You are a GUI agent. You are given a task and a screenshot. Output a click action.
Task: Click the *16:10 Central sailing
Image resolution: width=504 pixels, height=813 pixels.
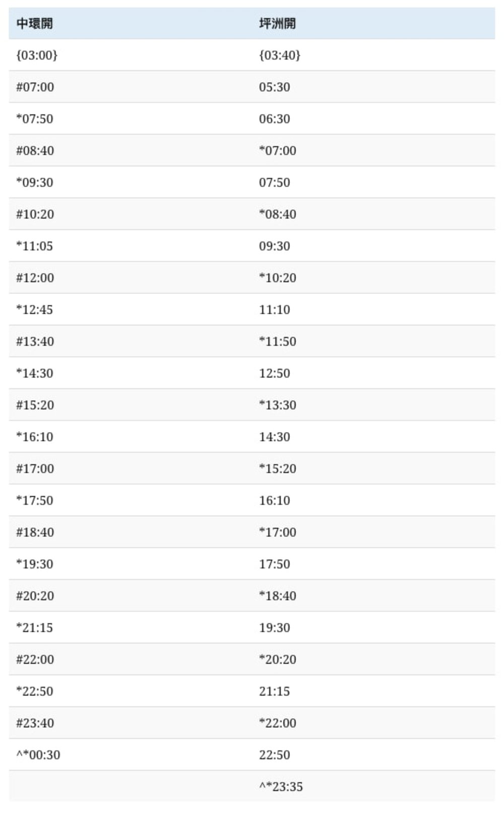[x=34, y=437]
